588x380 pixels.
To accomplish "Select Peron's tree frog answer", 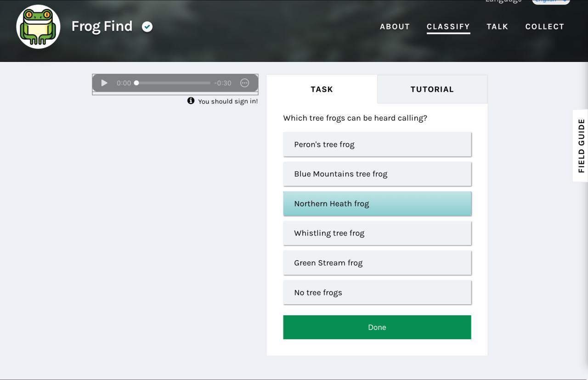I will click(377, 145).
